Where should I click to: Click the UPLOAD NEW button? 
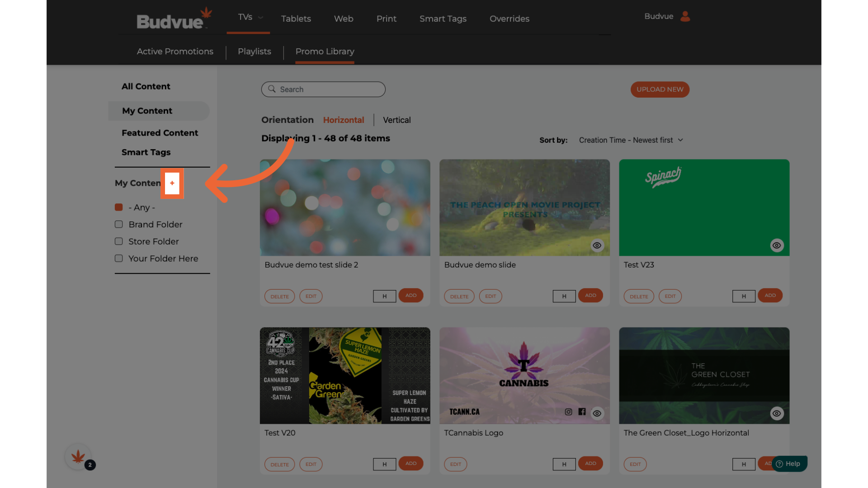pyautogui.click(x=660, y=89)
